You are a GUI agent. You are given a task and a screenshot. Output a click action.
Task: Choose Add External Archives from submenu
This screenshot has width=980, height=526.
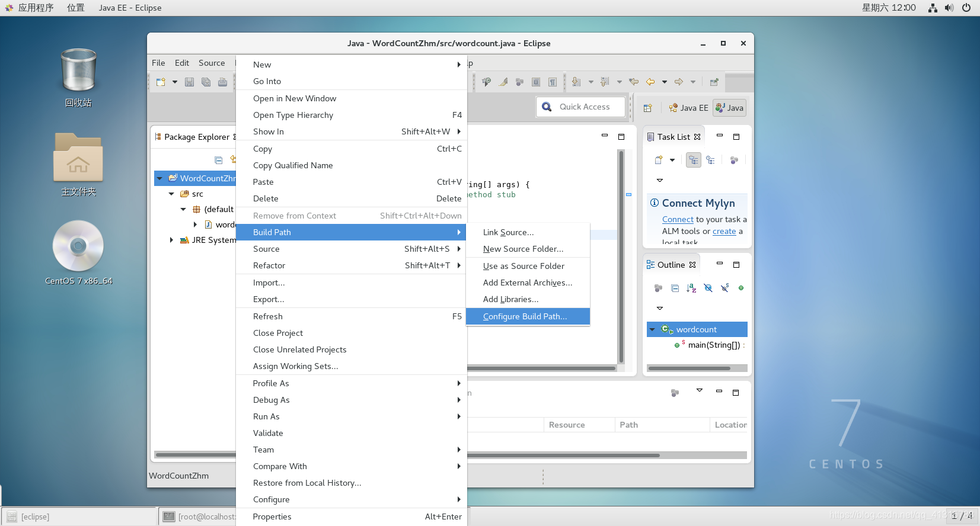coord(528,283)
